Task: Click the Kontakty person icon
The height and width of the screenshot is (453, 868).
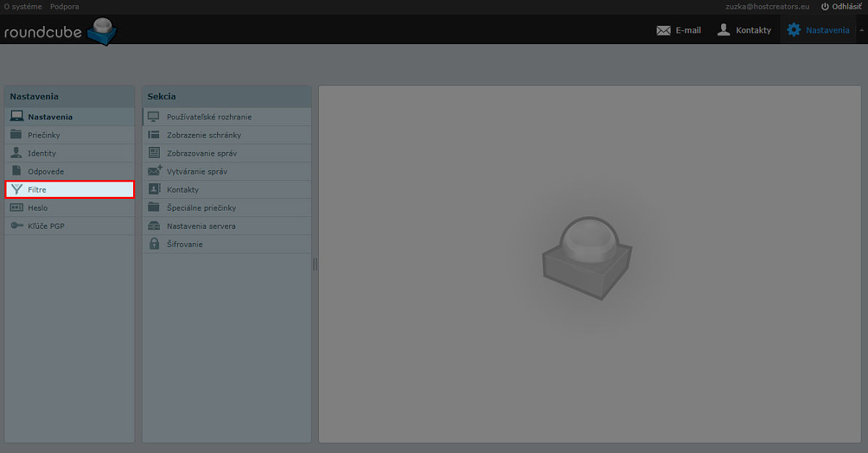Action: (x=723, y=30)
